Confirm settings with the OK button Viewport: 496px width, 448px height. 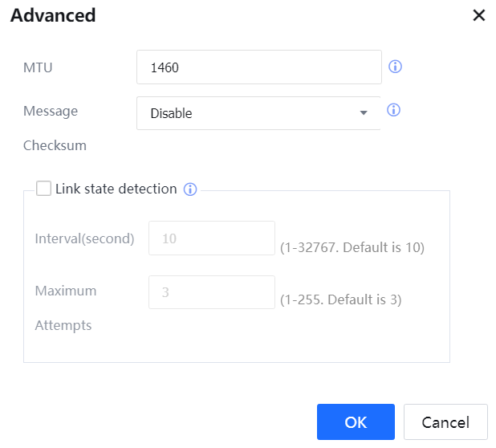[x=356, y=422]
